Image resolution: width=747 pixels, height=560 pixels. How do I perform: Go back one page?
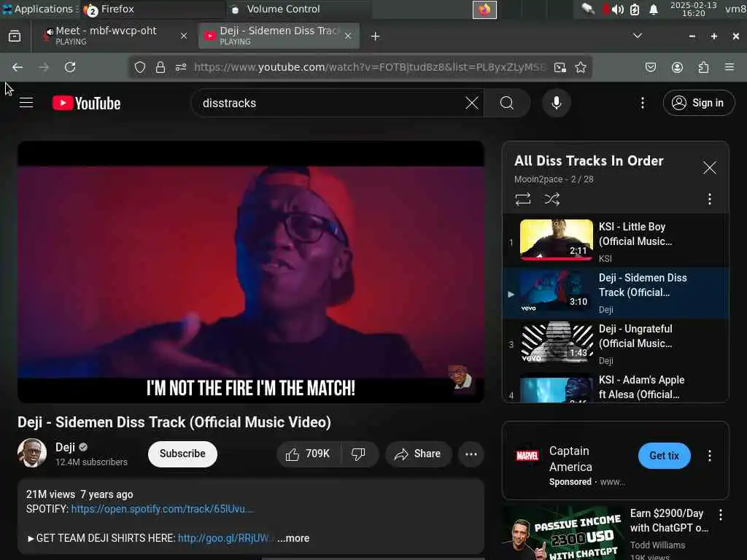18,67
